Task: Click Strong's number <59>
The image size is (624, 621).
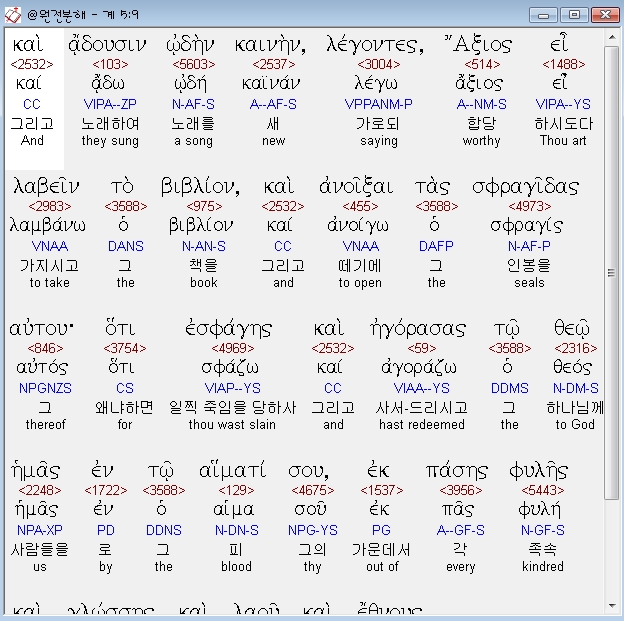Action: coord(421,348)
